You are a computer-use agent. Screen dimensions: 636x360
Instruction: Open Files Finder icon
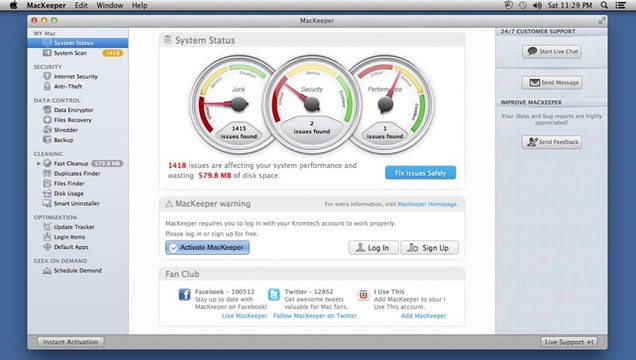tap(47, 183)
